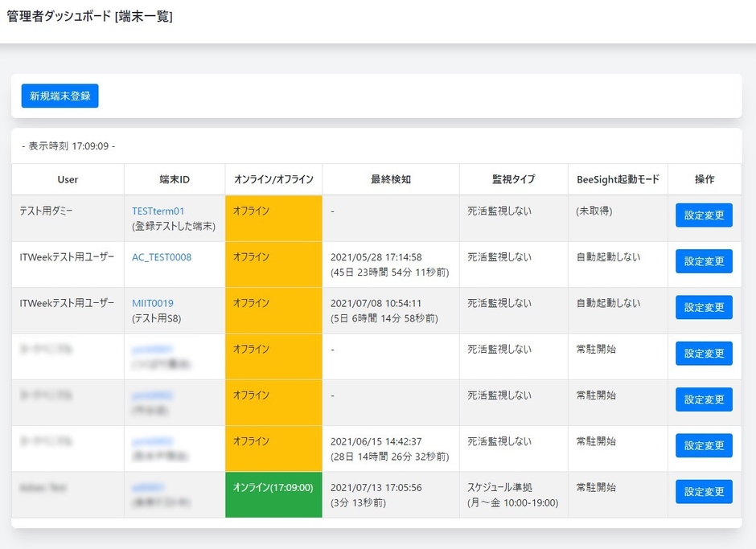Click the top オフライン status cell
The image size is (756, 549).
click(x=273, y=215)
